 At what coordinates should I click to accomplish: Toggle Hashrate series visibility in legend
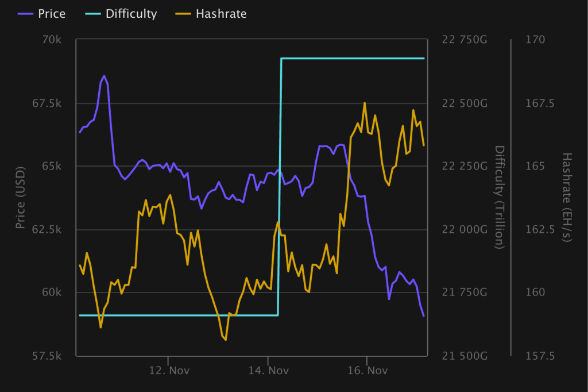[221, 14]
